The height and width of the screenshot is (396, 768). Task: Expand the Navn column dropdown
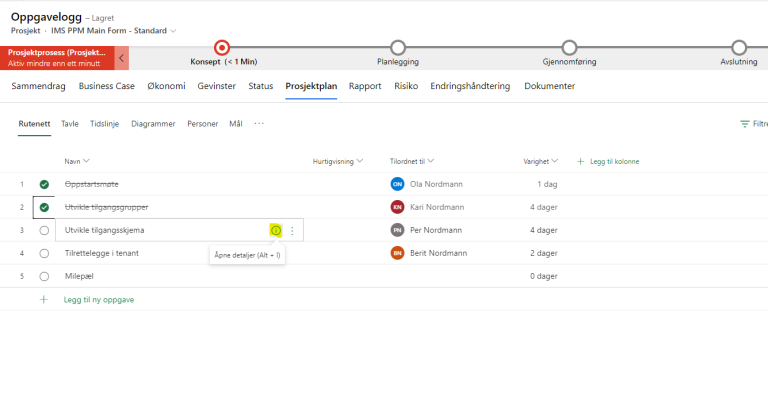[x=87, y=161]
